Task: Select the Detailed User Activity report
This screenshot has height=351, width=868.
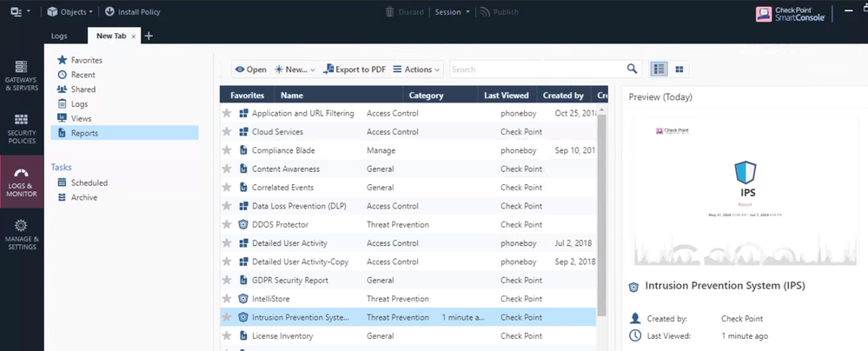Action: point(408,243)
